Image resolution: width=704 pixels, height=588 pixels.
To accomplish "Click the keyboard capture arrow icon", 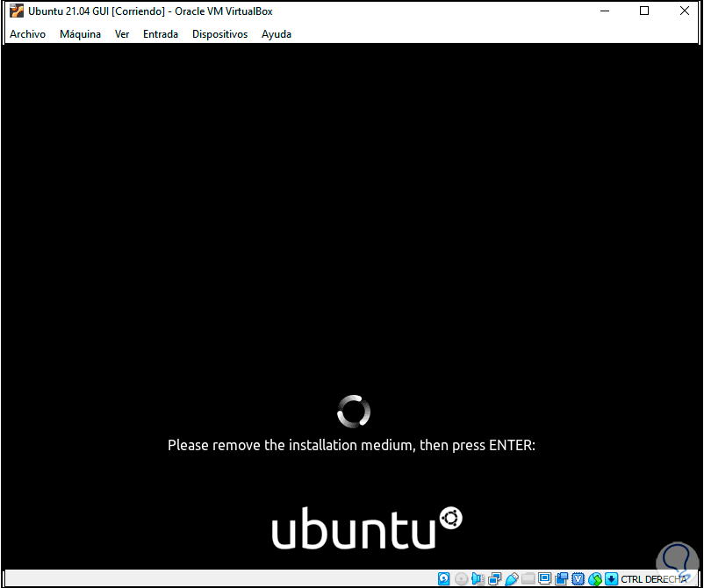I will pos(611,578).
